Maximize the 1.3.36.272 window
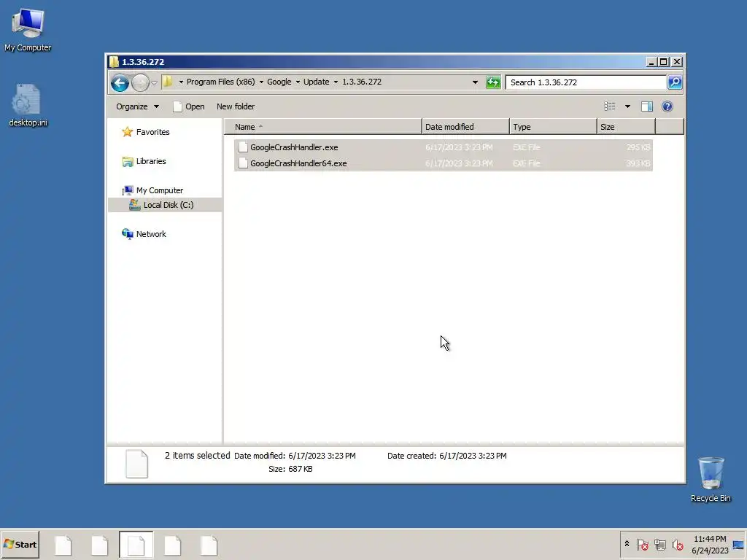747x560 pixels. [x=664, y=62]
